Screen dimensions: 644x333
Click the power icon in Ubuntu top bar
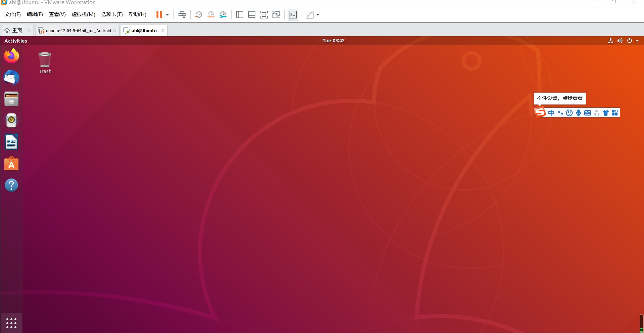pos(630,41)
